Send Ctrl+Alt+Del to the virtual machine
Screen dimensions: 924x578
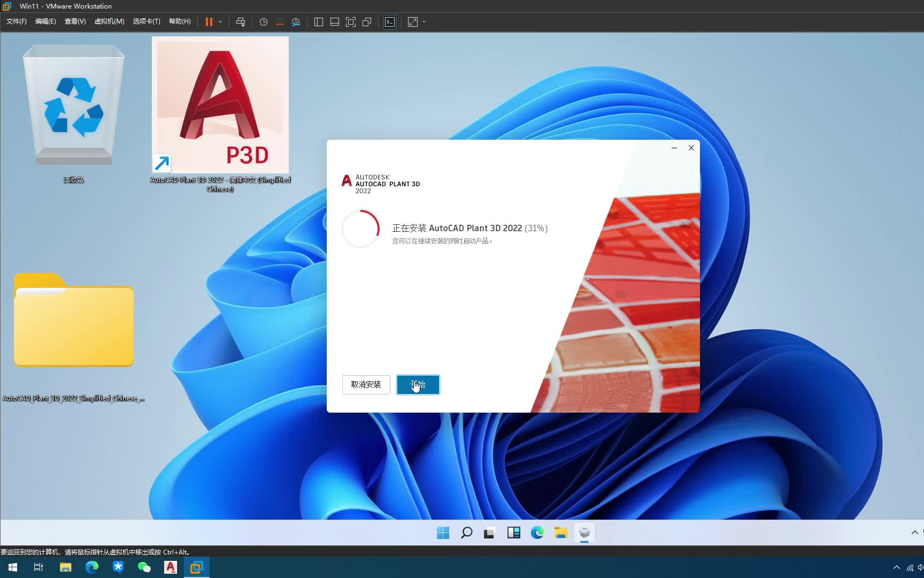pyautogui.click(x=241, y=22)
